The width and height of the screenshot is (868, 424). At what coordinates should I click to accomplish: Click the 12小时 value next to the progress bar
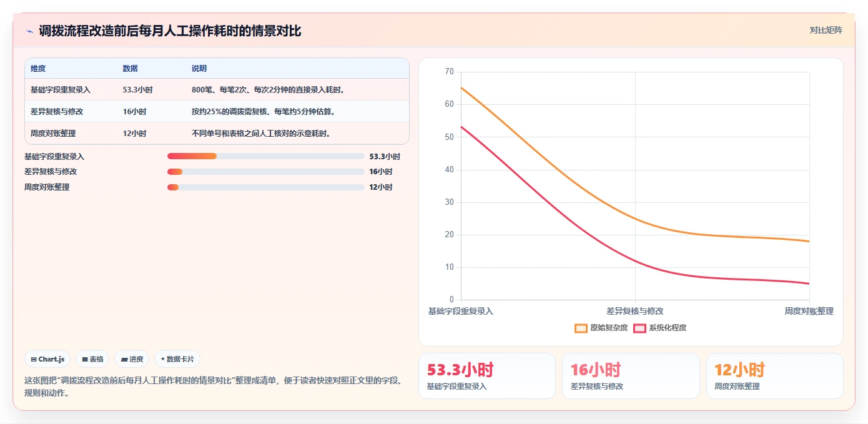point(381,187)
